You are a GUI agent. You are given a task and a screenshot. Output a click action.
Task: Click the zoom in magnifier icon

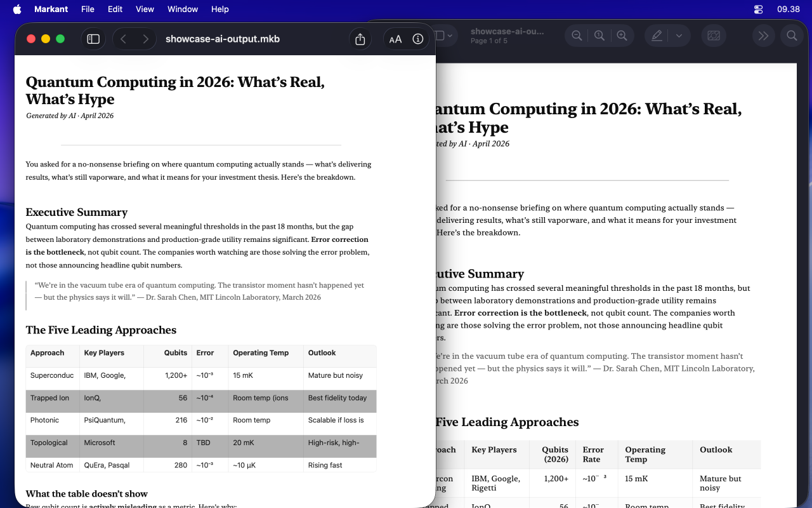point(622,35)
